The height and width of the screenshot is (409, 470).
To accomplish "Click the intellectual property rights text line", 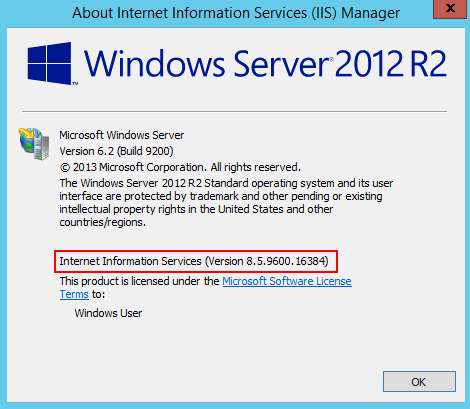I will pos(196,209).
